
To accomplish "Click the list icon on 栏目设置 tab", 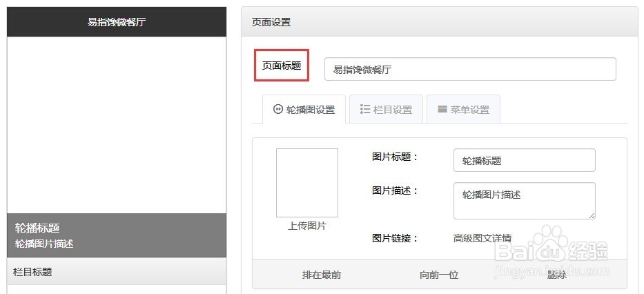I will pos(365,109).
